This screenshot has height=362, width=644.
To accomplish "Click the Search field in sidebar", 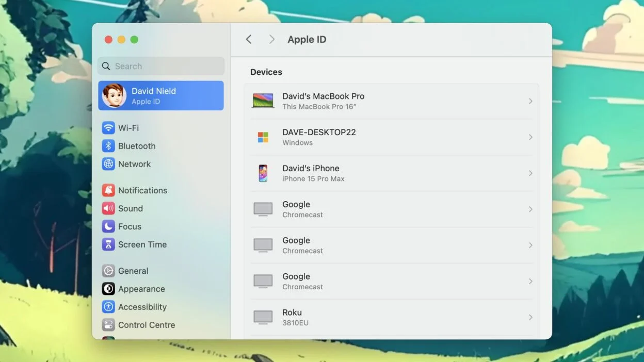I will [161, 66].
